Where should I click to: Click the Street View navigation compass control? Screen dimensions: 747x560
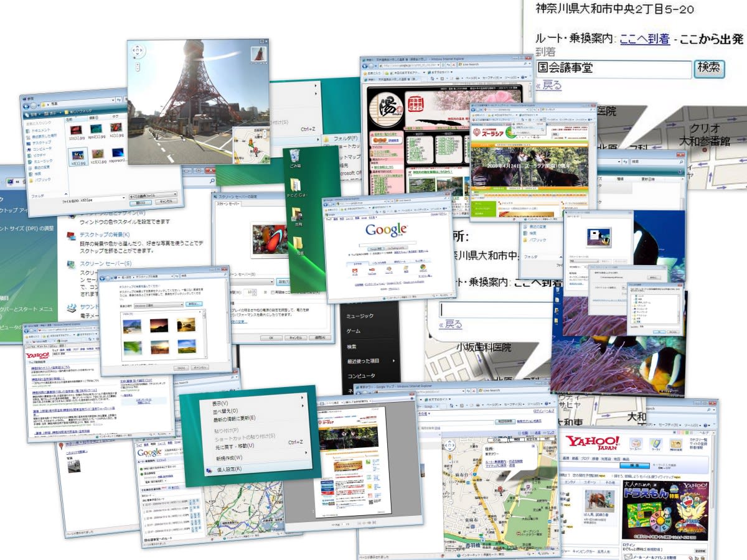pyautogui.click(x=138, y=50)
